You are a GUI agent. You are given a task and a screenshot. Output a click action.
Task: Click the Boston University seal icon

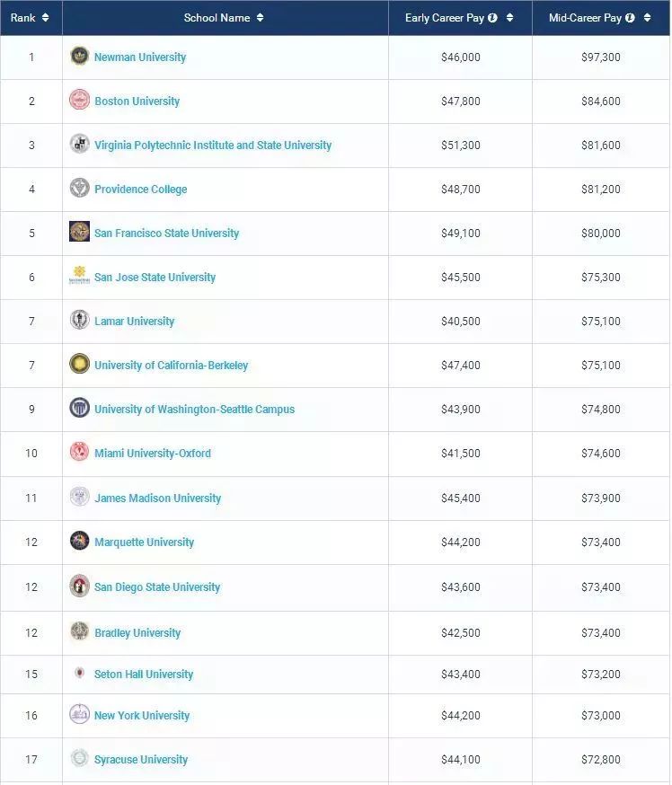coord(79,101)
